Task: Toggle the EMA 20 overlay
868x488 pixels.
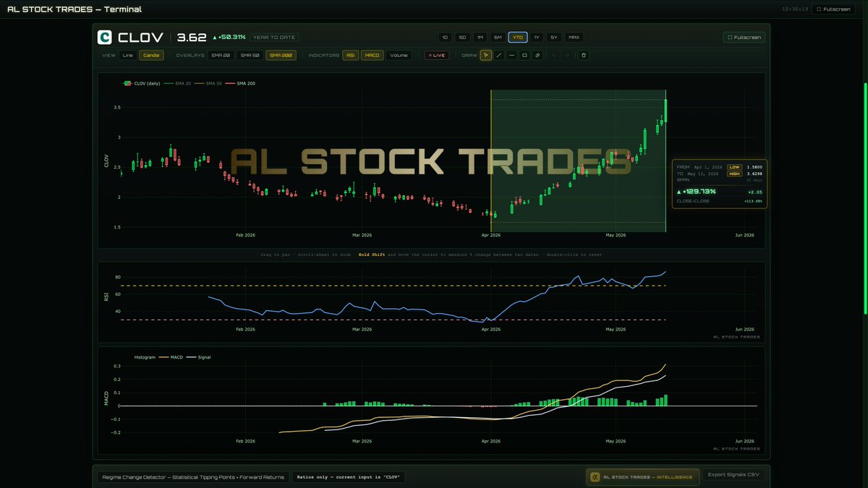Action: (x=221, y=55)
